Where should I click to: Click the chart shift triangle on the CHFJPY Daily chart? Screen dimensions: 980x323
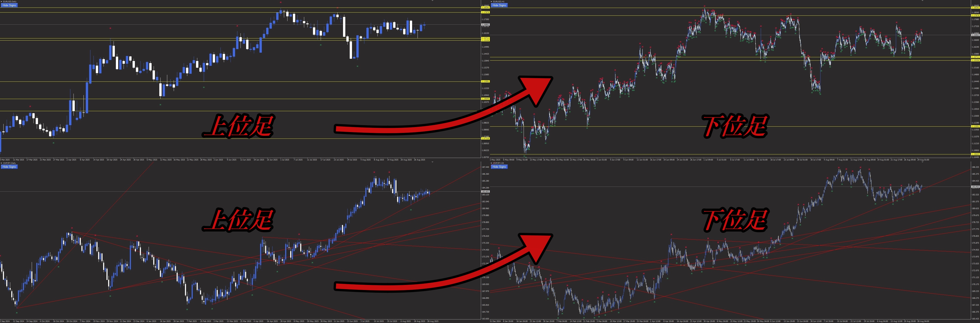[432, 162]
